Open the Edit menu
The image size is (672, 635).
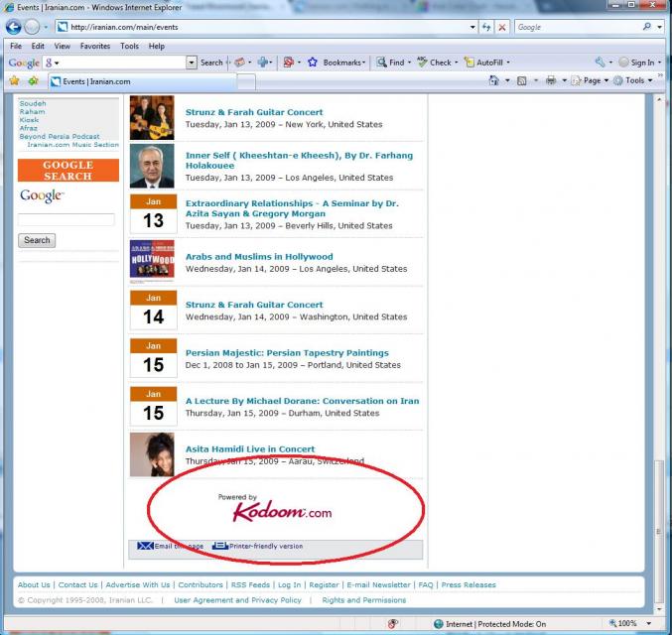tap(38, 46)
